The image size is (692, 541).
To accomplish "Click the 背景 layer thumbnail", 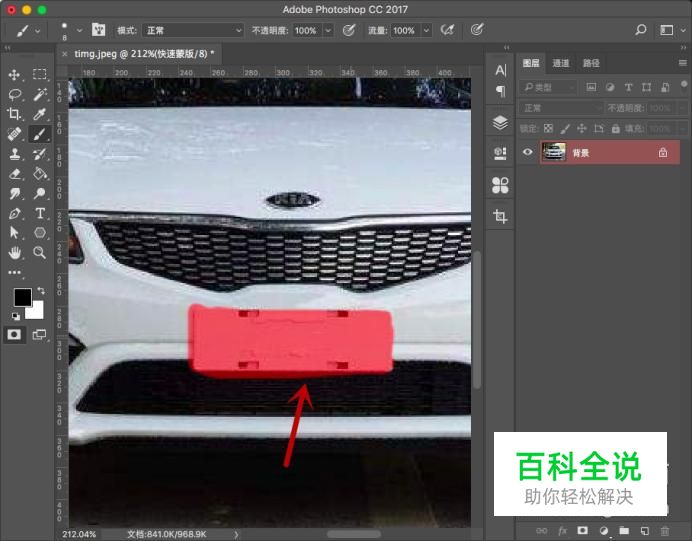I will coord(553,152).
